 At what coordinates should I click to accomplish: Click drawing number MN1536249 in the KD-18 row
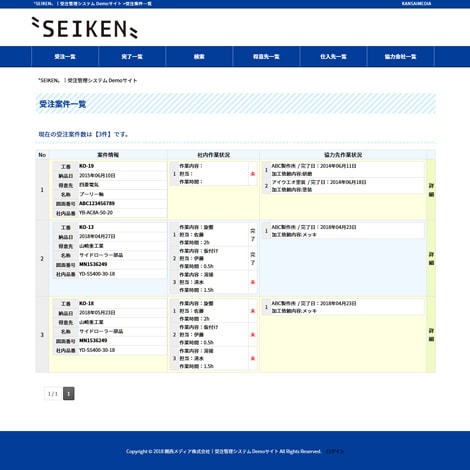click(93, 341)
